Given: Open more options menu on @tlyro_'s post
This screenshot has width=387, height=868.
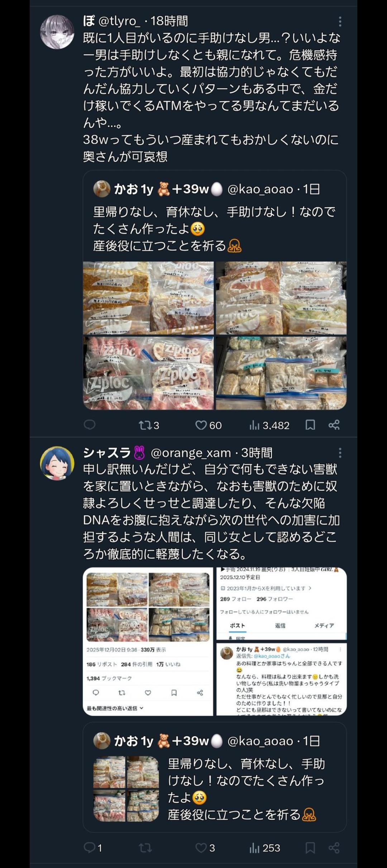Looking at the screenshot, I should pos(340,21).
